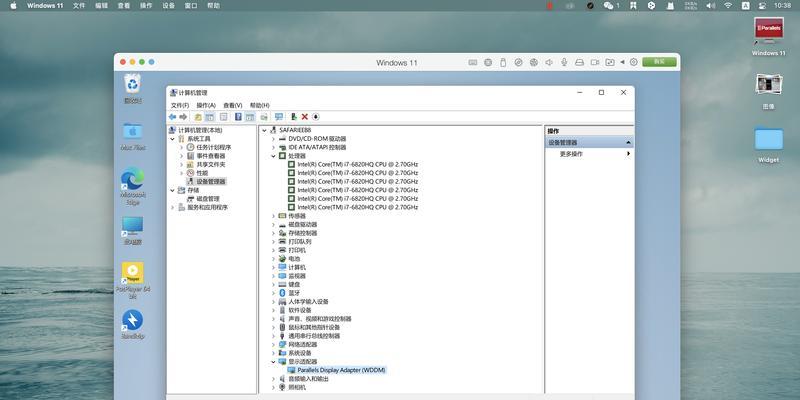Screen dimensions: 800x400
Task: Collapse the SAFARIE88 root device node
Action: (x=264, y=130)
